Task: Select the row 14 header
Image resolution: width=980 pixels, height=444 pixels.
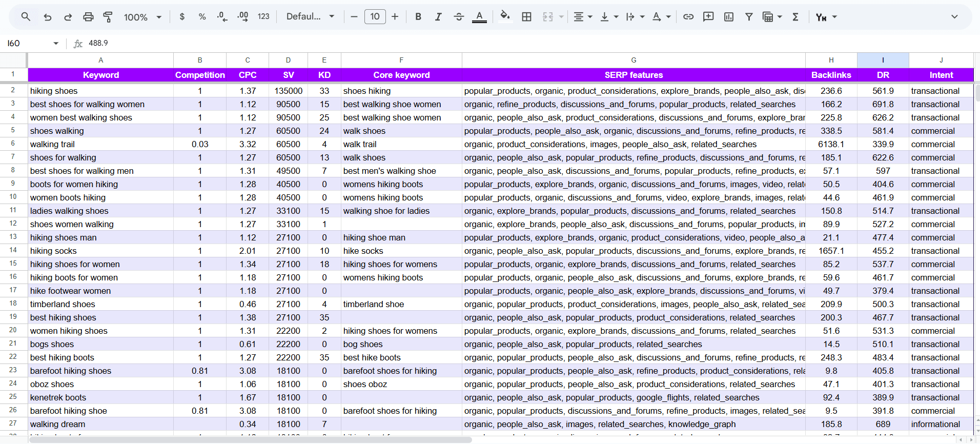Action: click(13, 251)
